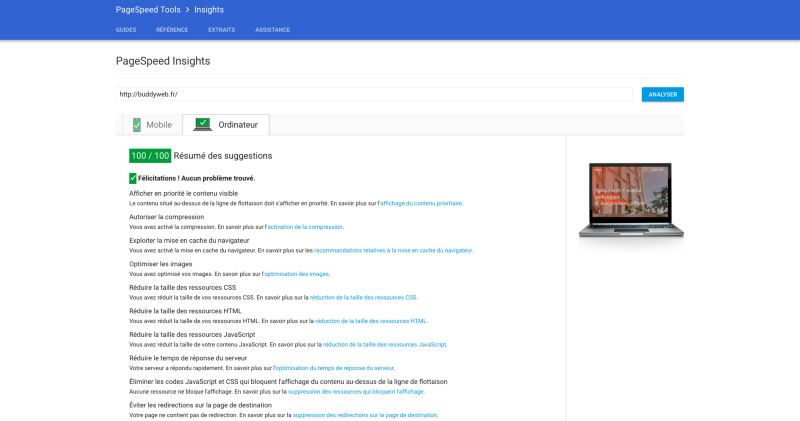800x421 pixels.
Task: Open link 'activation de la compression'
Action: click(x=305, y=227)
